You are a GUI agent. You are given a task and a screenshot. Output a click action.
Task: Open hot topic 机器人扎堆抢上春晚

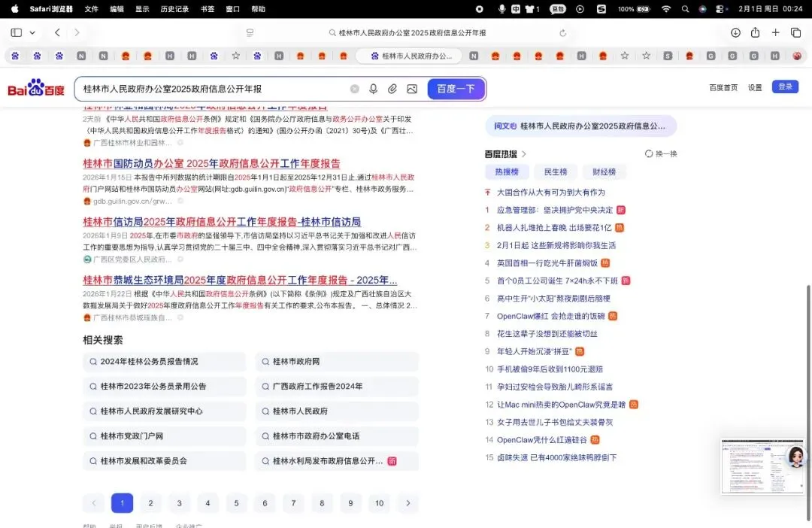tap(554, 227)
